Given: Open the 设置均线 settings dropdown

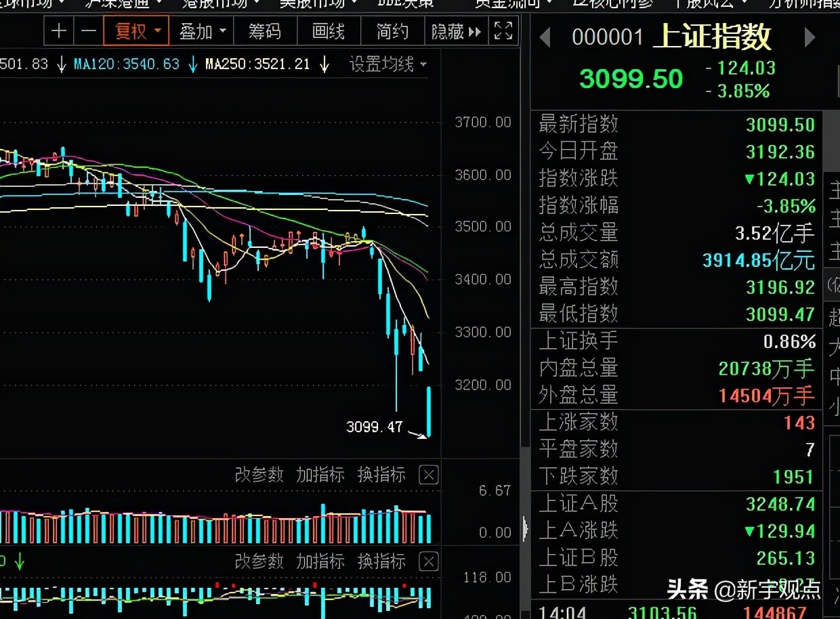Looking at the screenshot, I should click(387, 64).
